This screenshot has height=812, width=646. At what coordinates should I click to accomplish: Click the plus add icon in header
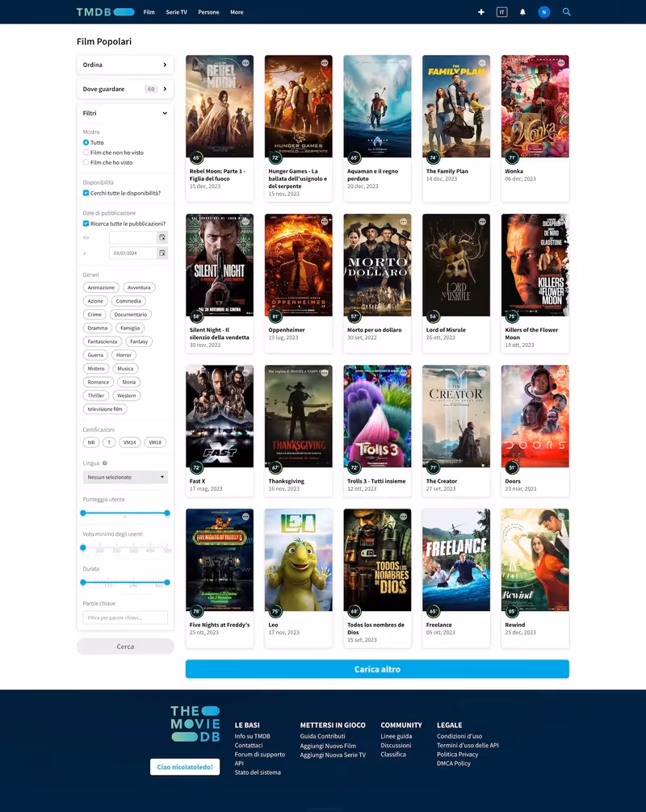tap(480, 12)
